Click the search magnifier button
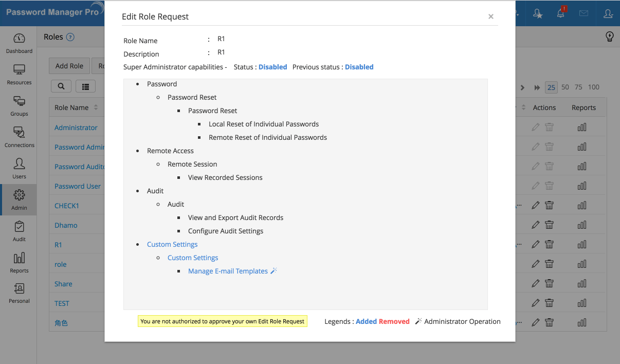620x364 pixels. 61,87
